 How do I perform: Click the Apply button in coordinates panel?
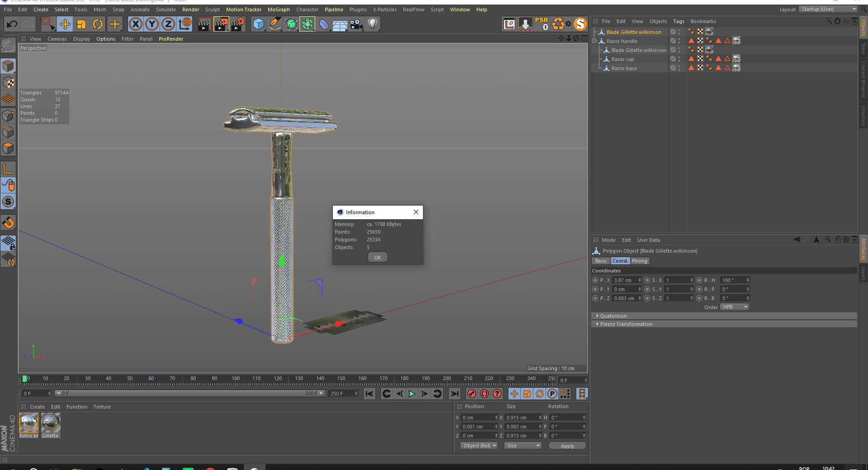[567, 446]
